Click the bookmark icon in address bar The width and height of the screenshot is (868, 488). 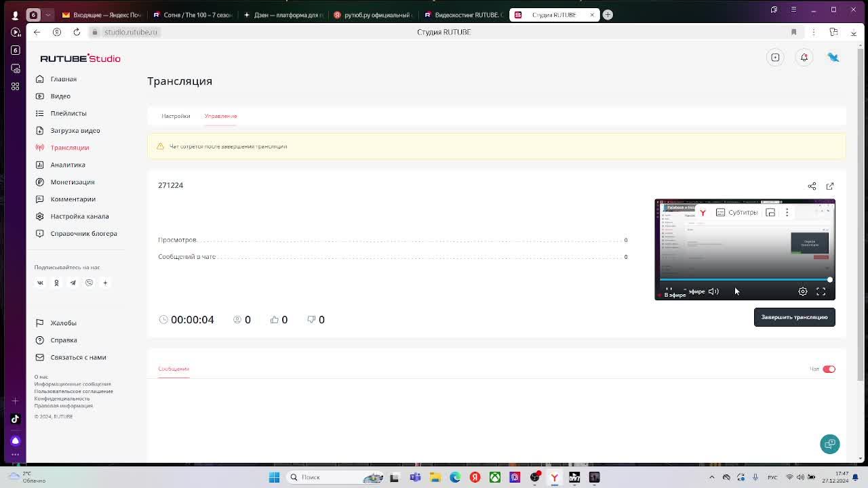[793, 32]
